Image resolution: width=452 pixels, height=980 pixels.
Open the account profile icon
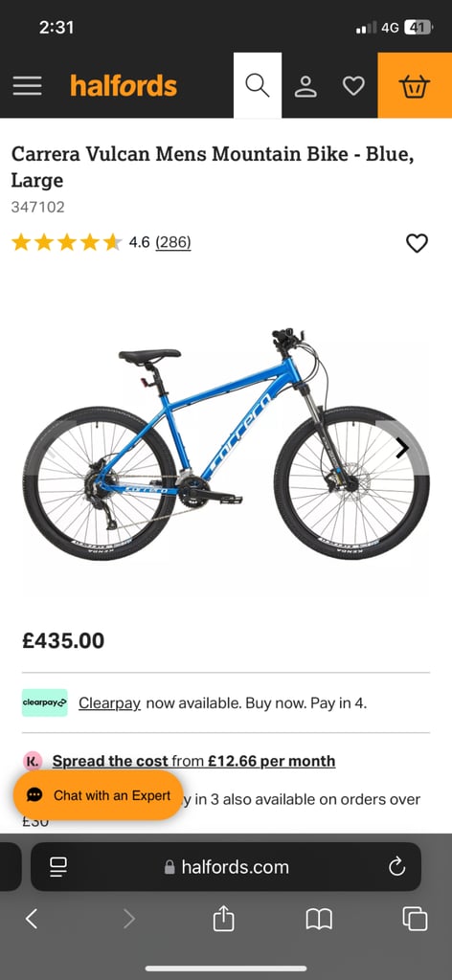[x=306, y=86]
